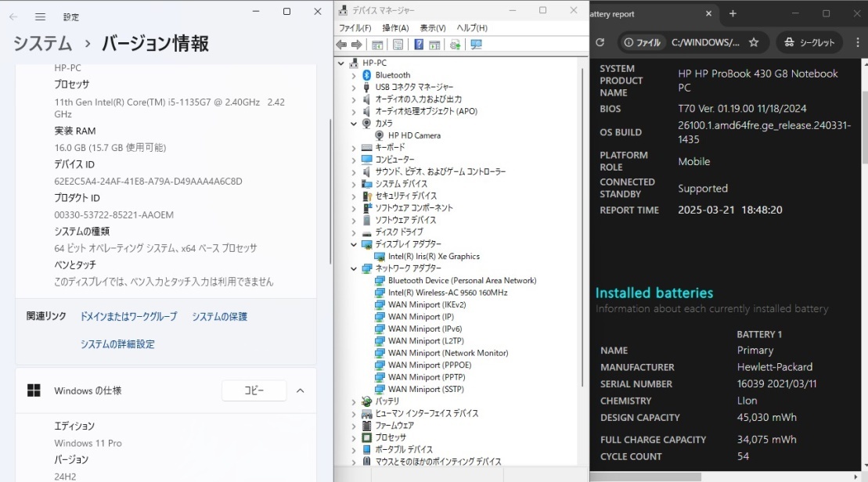Select Intel(R) Wireless-AC 9560 160MHz

447,293
